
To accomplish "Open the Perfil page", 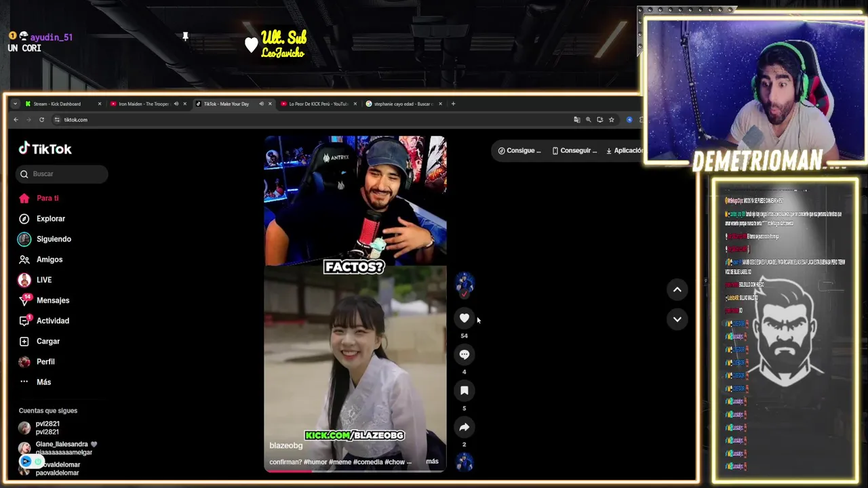I will (37, 361).
